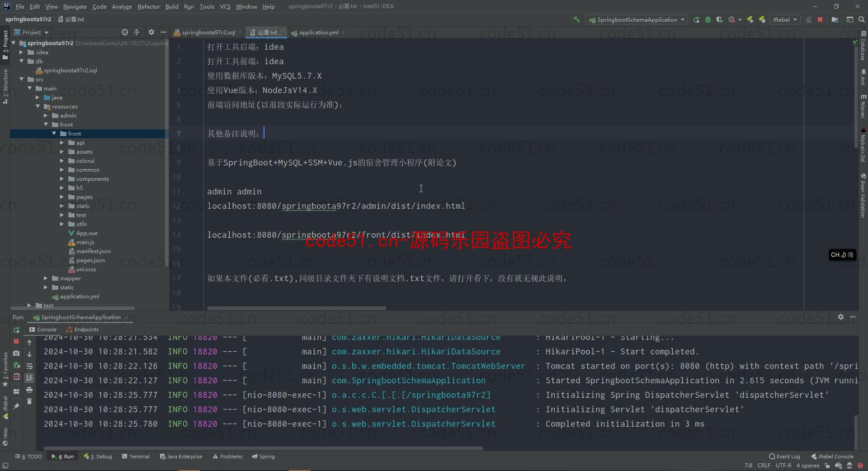Open the Event Log

(x=784, y=457)
